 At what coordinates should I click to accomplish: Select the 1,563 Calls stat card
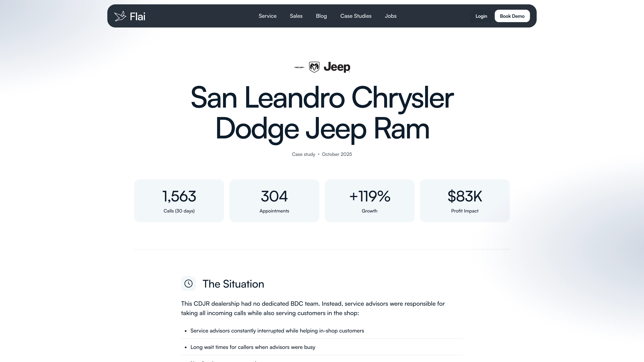click(x=179, y=201)
